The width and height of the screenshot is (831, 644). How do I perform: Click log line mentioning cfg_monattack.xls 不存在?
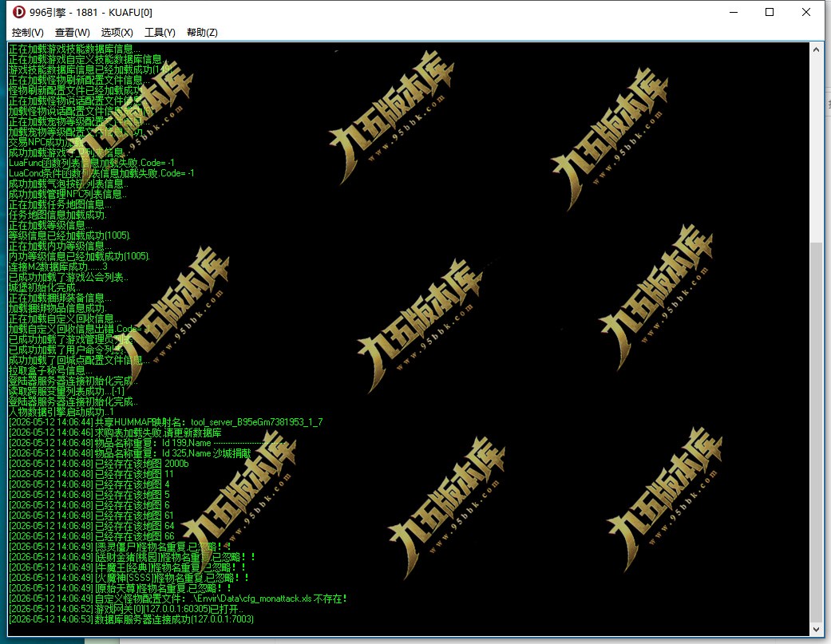pyautogui.click(x=178, y=599)
